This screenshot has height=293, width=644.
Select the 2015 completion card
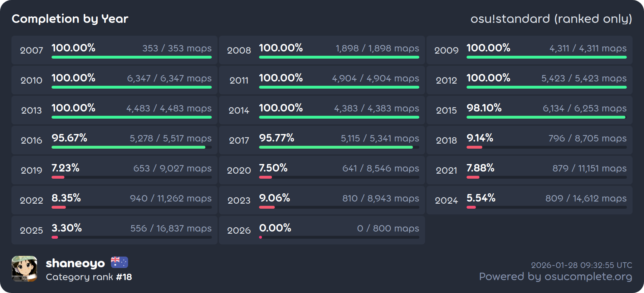(x=529, y=110)
